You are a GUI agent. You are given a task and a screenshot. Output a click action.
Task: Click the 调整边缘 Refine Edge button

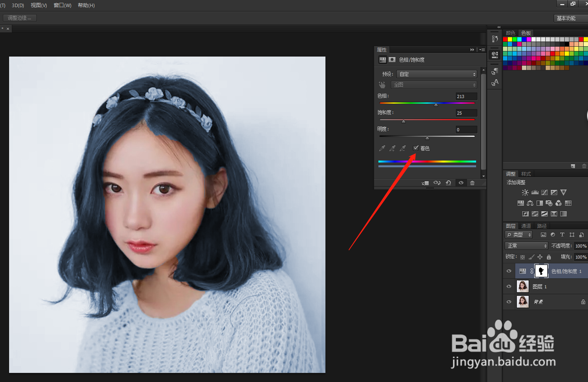pyautogui.click(x=20, y=18)
